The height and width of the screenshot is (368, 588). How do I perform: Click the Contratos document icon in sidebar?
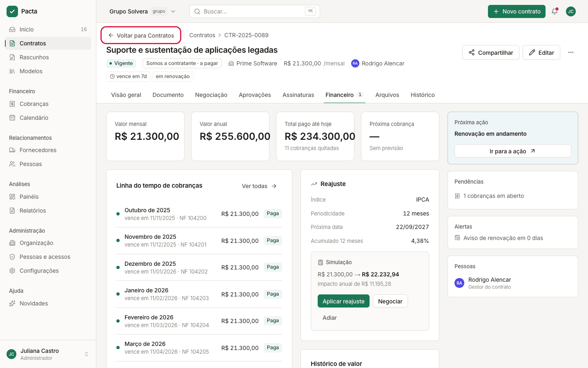click(x=12, y=43)
